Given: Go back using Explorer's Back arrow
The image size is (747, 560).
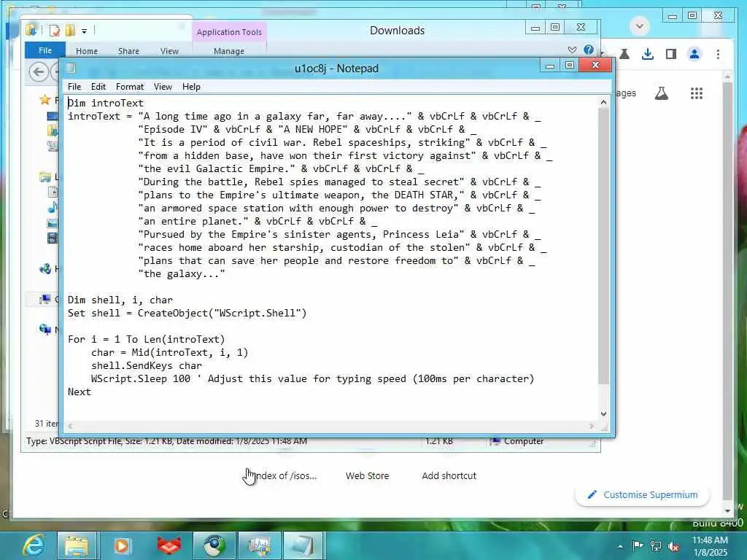Looking at the screenshot, I should point(39,72).
